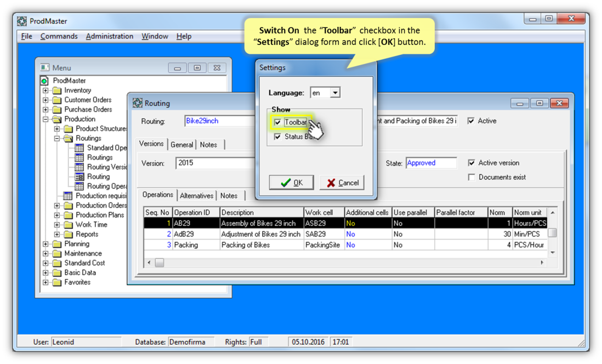Select the AdB29 operation row
This screenshot has height=364, width=602.
[x=345, y=234]
